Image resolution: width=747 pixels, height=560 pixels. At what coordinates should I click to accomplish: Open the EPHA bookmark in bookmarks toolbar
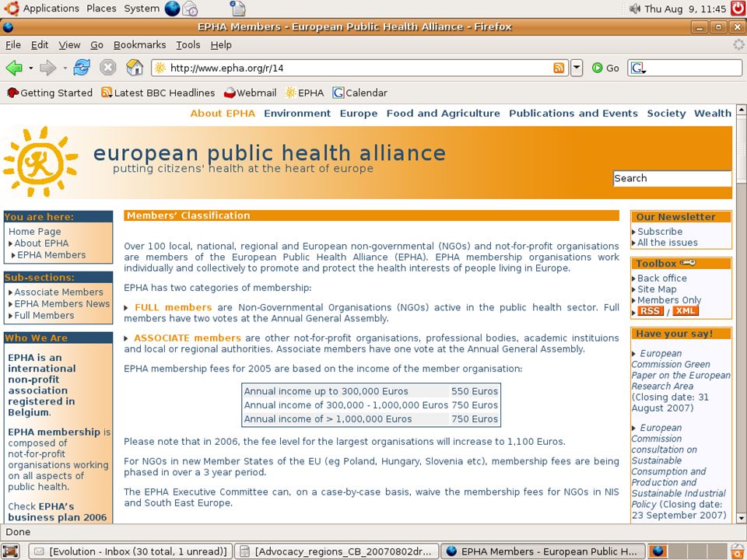tap(304, 93)
